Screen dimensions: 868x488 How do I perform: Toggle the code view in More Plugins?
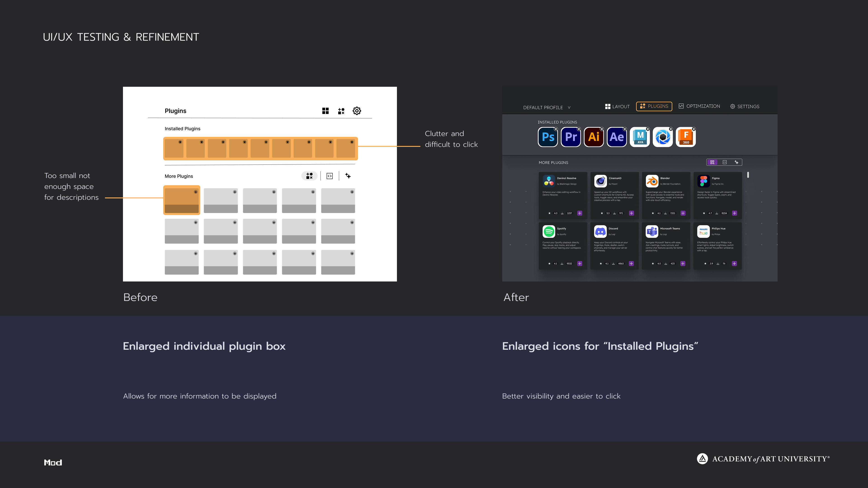(724, 162)
